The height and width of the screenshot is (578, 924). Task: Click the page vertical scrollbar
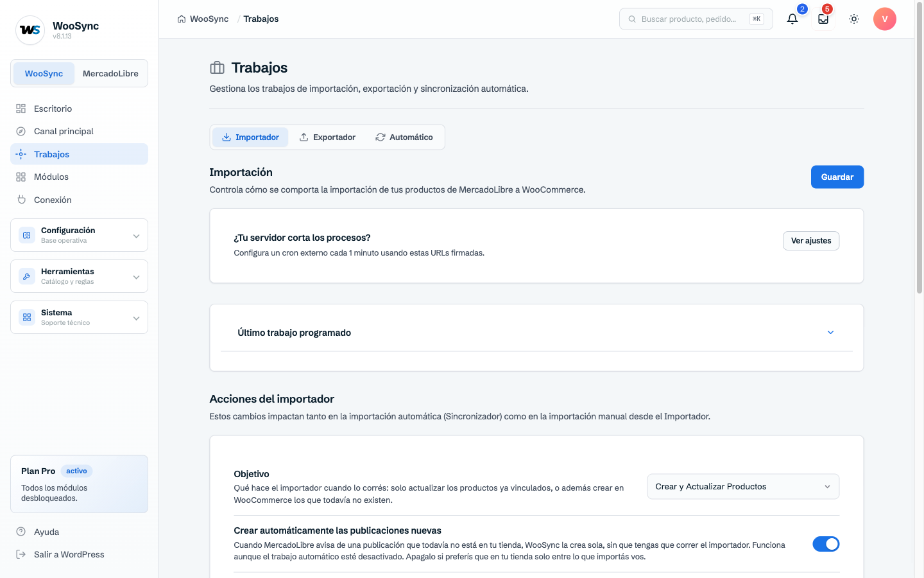[x=920, y=149]
